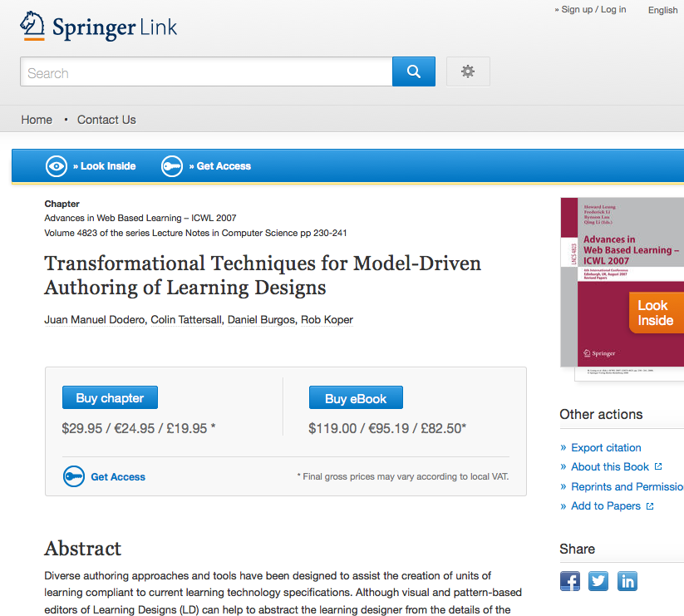Open About this Book link
Screen dimensions: 684x616
[610, 466]
